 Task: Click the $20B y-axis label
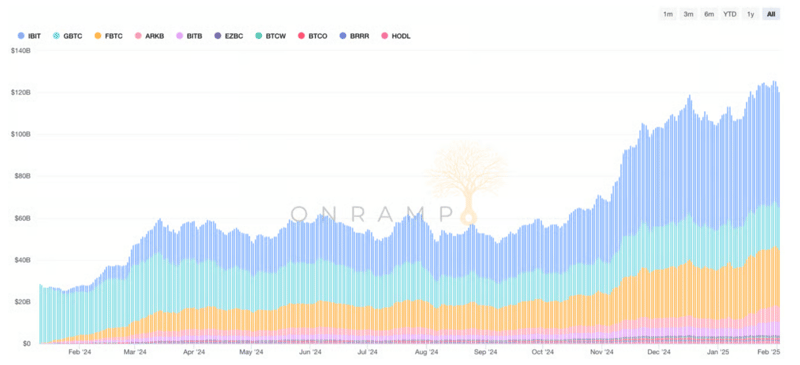pyautogui.click(x=21, y=302)
